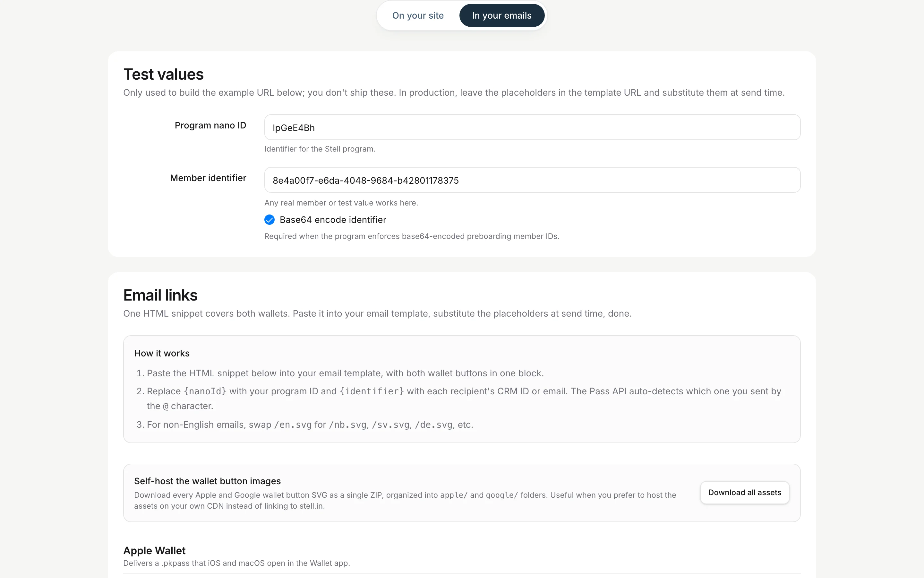Click 'One HTML snippet covers both wallets' description
The width and height of the screenshot is (924, 578).
[377, 314]
